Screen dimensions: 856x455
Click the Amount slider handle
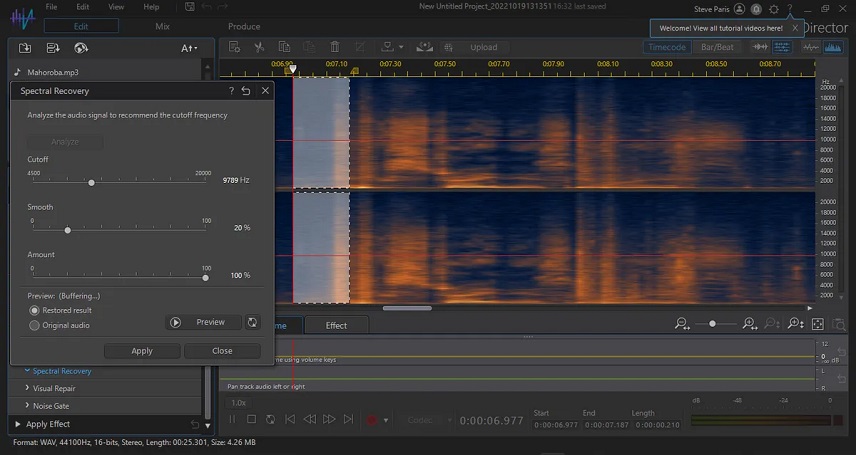(205, 277)
